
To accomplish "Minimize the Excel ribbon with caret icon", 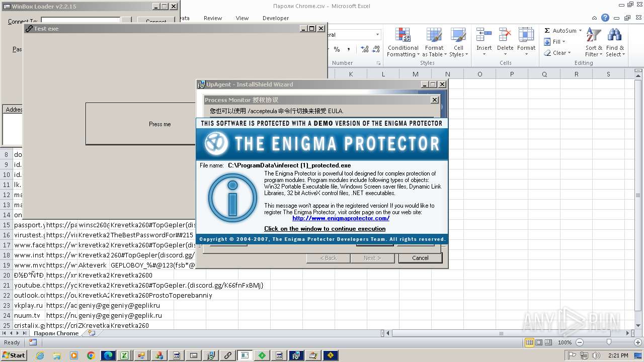I will (x=595, y=18).
